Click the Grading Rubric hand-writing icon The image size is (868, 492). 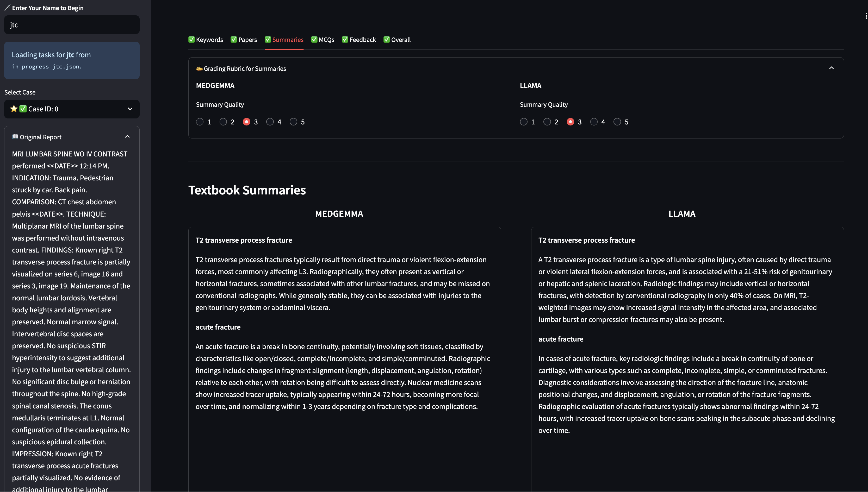pos(199,69)
